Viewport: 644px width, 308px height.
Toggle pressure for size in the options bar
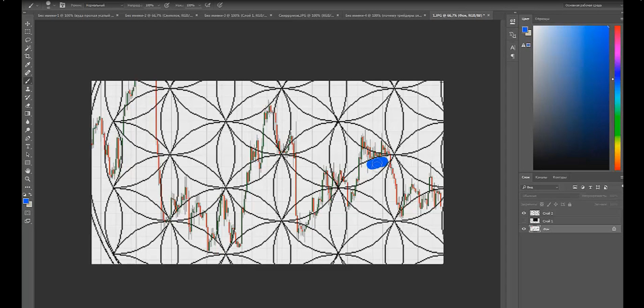coord(220,5)
